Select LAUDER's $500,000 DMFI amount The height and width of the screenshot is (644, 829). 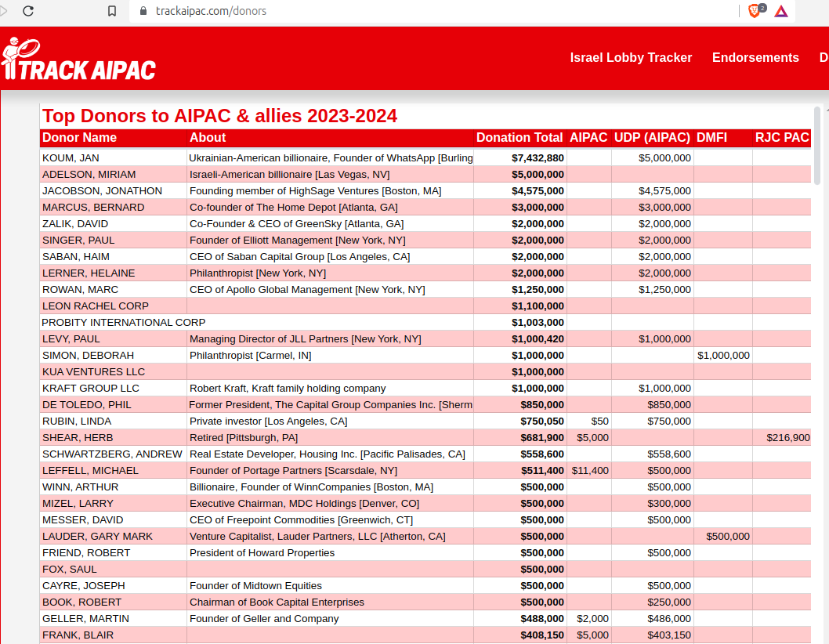point(727,536)
